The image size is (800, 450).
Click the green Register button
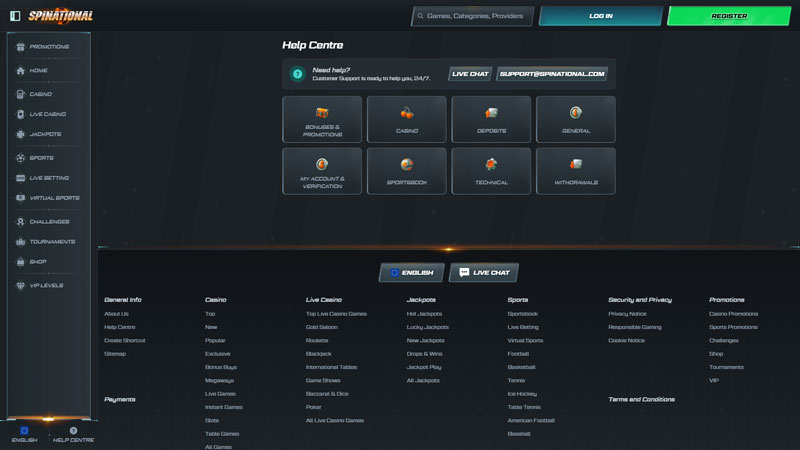click(729, 16)
